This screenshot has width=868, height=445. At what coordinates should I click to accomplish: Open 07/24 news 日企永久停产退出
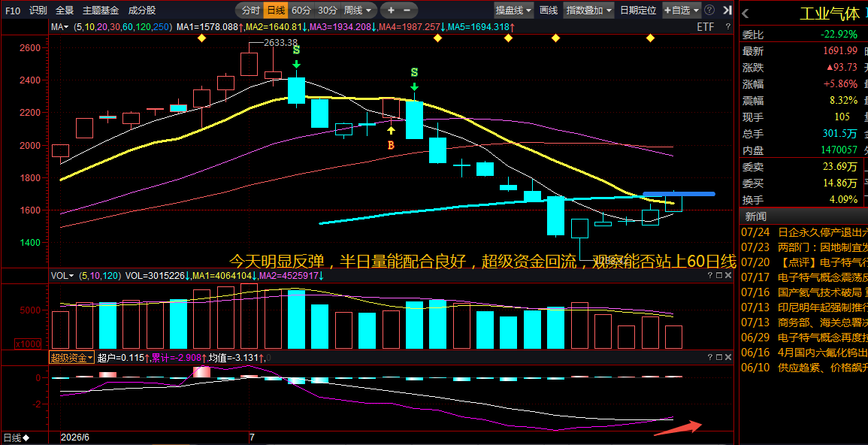804,232
